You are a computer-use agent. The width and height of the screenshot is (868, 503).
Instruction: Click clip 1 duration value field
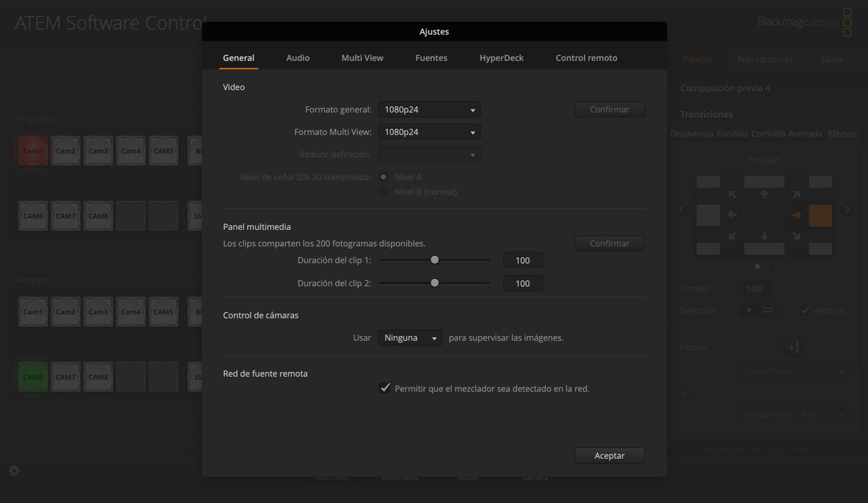point(523,261)
